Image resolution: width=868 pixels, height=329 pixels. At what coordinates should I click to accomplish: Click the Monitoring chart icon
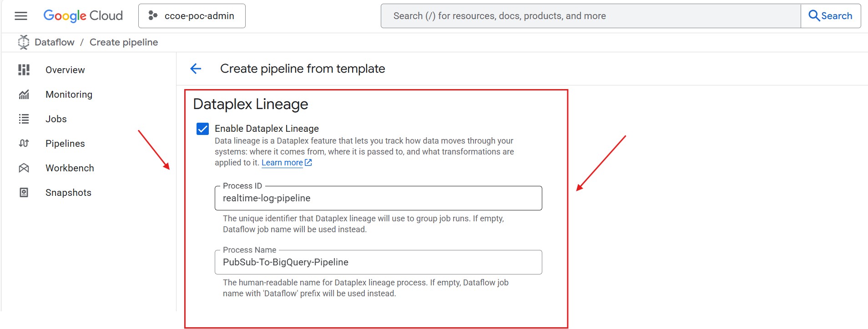click(x=24, y=95)
